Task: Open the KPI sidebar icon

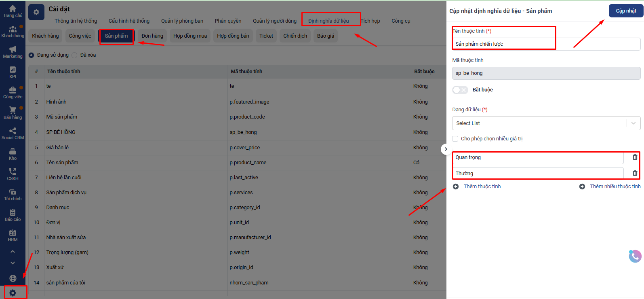Action: (13, 72)
